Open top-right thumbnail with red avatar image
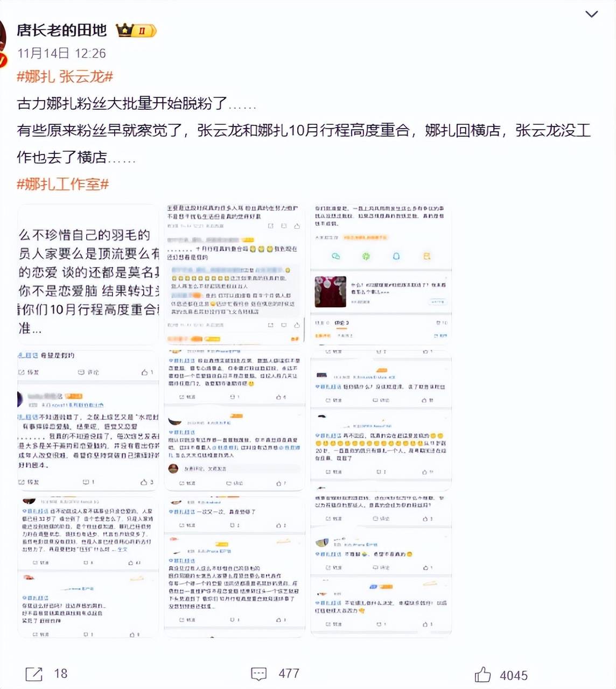 tap(381, 275)
